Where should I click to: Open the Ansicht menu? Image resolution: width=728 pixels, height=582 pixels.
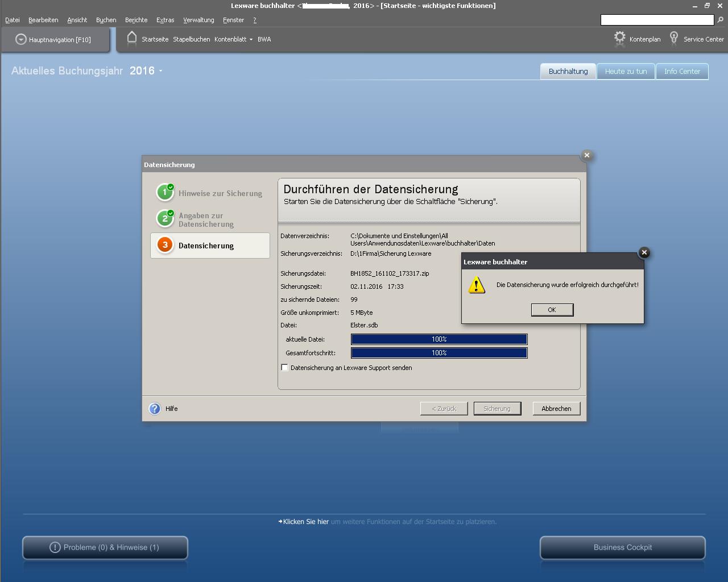77,20
